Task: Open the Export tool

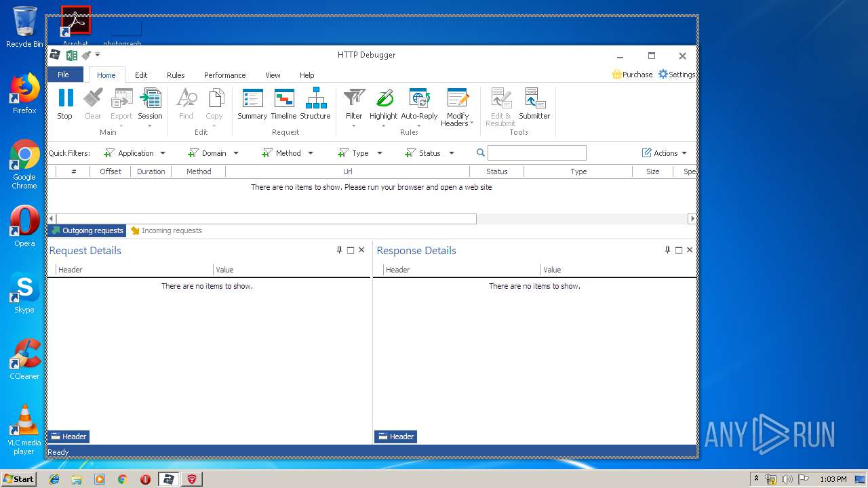Action: (x=121, y=106)
